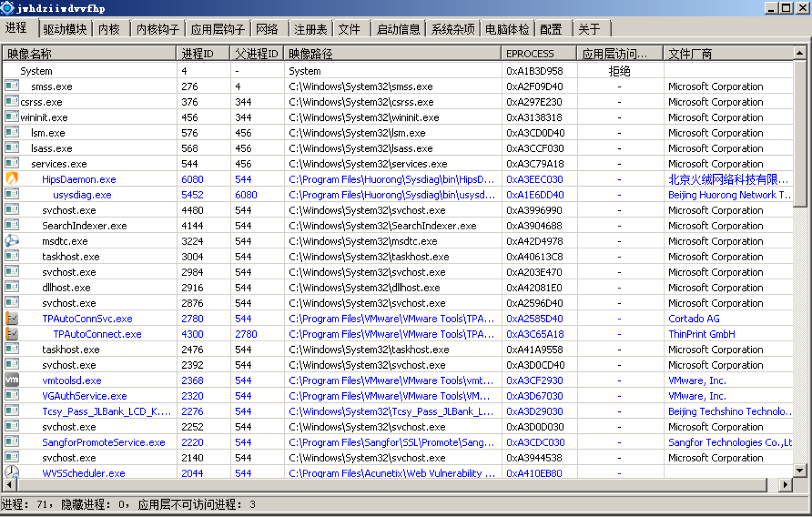Open the 内核钩子 tab

[158, 29]
